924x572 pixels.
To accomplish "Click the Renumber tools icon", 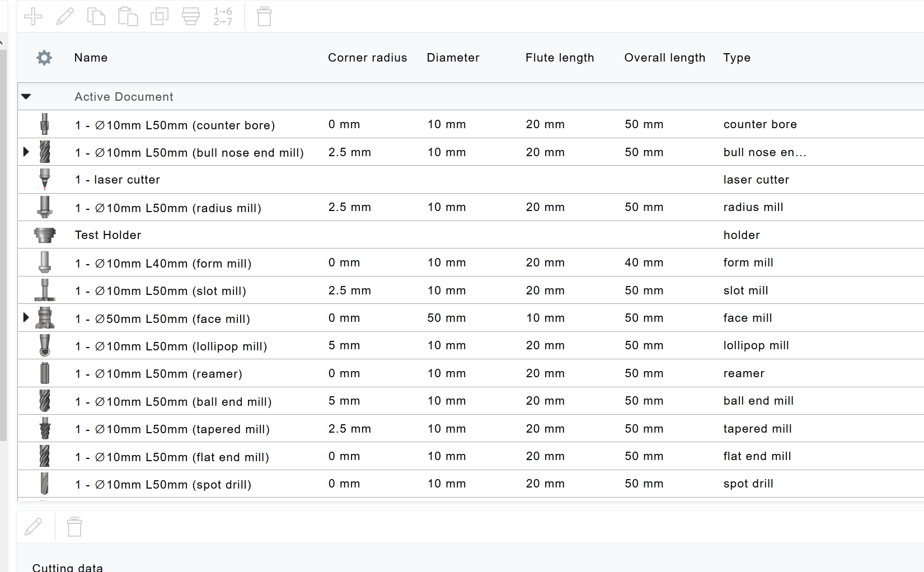I will (x=222, y=16).
